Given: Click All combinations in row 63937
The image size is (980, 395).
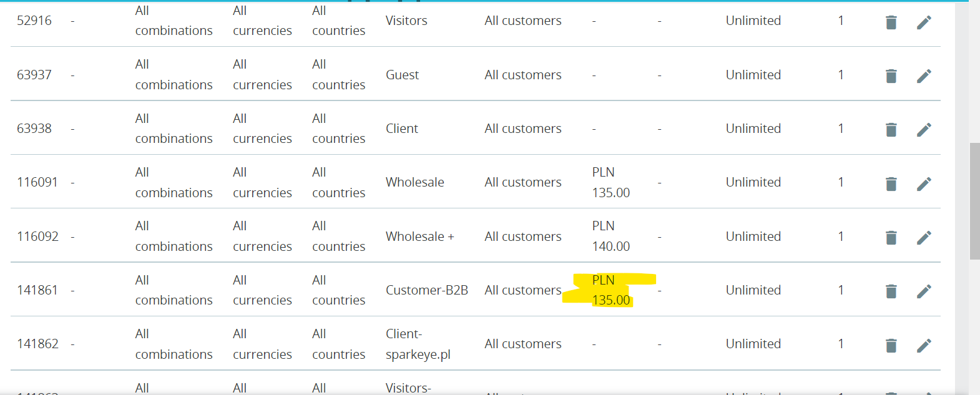Looking at the screenshot, I should pyautogui.click(x=174, y=75).
